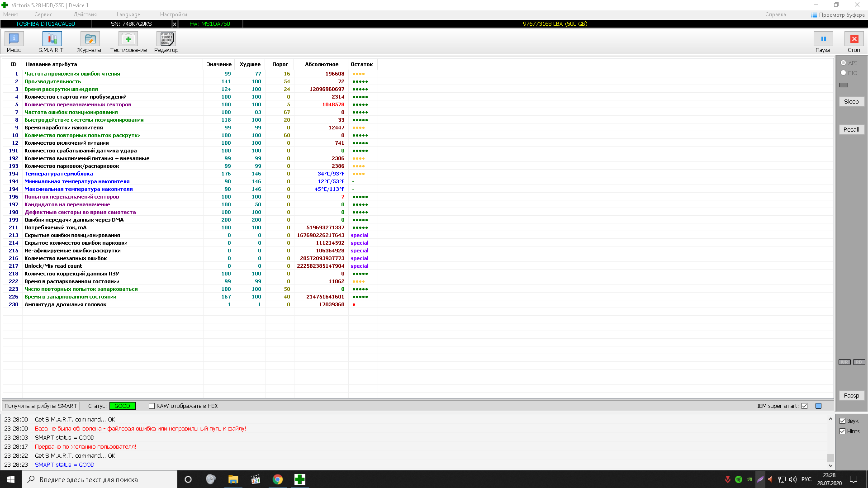Open Просмотр буфера buffer view

click(838, 15)
